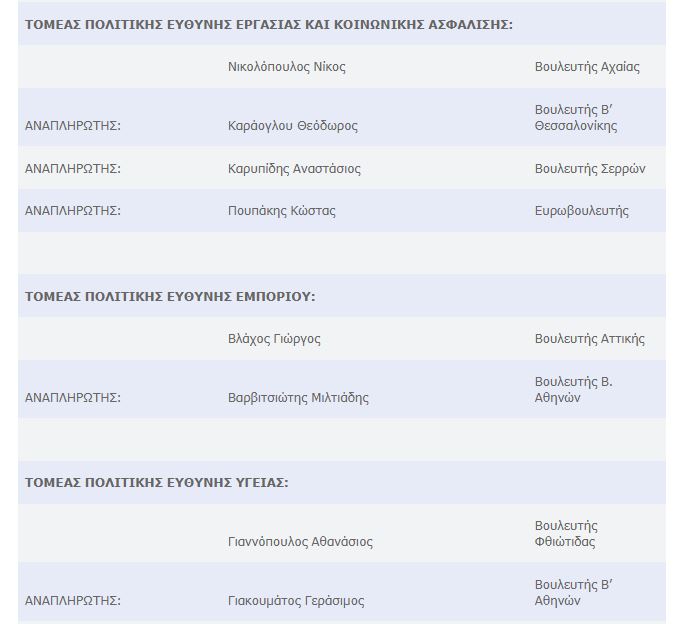Click Βουλευτής Β. Αθηνών next to Βαρβιτσιώτης
Viewport: 683px width, 624px height.
tap(573, 390)
